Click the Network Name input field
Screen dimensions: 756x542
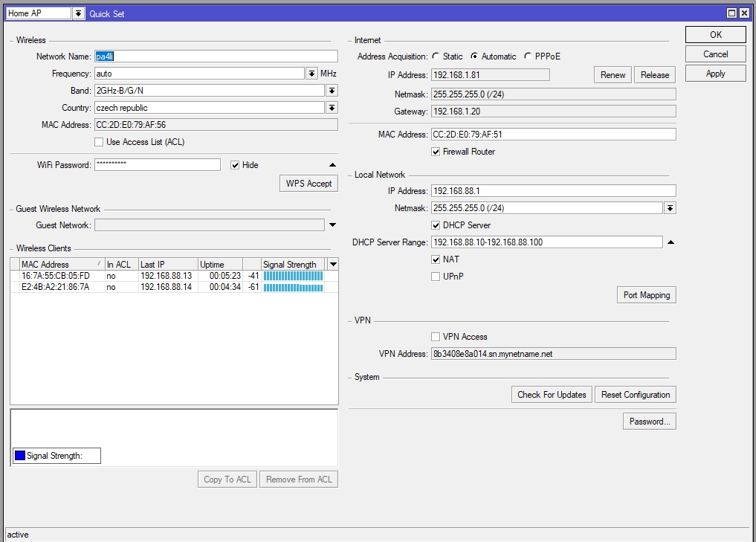coord(216,57)
